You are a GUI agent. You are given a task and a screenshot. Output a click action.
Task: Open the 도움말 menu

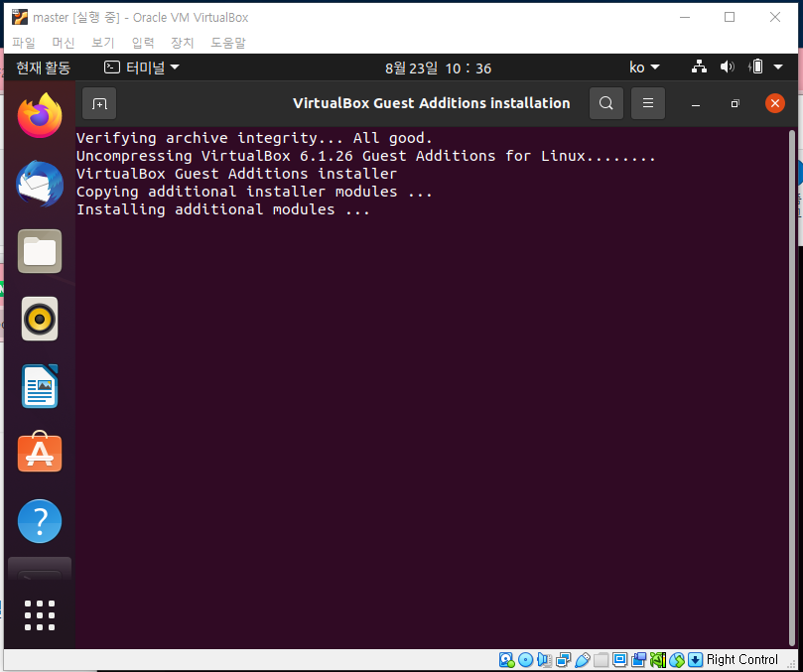tap(228, 43)
